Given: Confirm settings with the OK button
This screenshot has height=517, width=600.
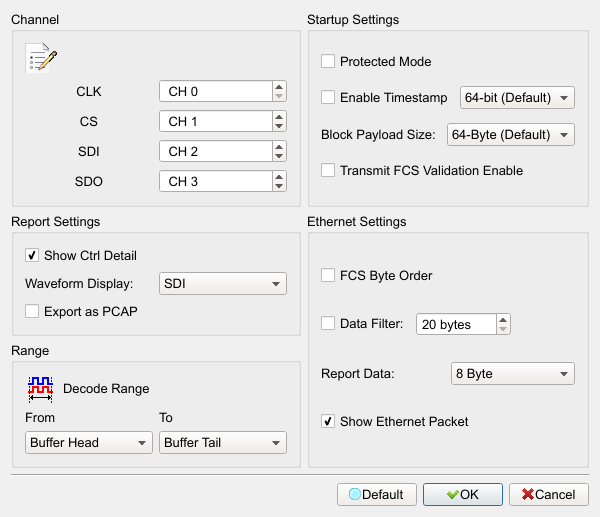Looking at the screenshot, I should (x=463, y=494).
